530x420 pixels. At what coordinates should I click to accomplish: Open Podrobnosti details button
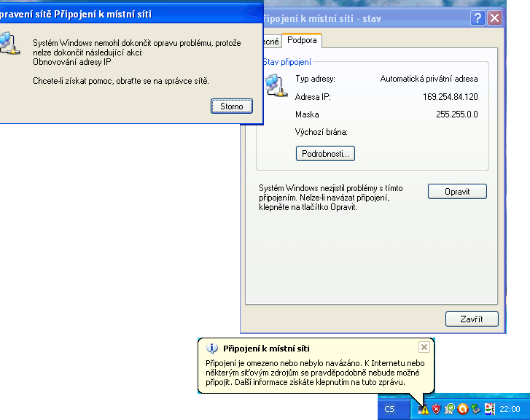(x=325, y=153)
